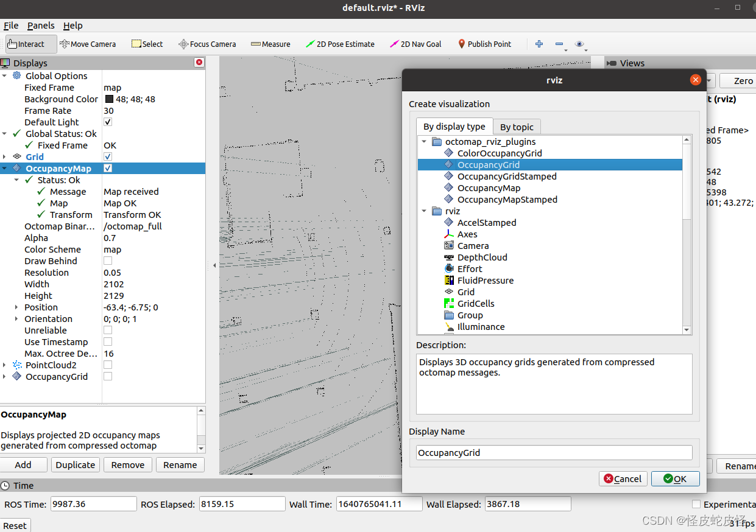Click the minus remove-tool icon
The image size is (756, 532).
pos(559,44)
